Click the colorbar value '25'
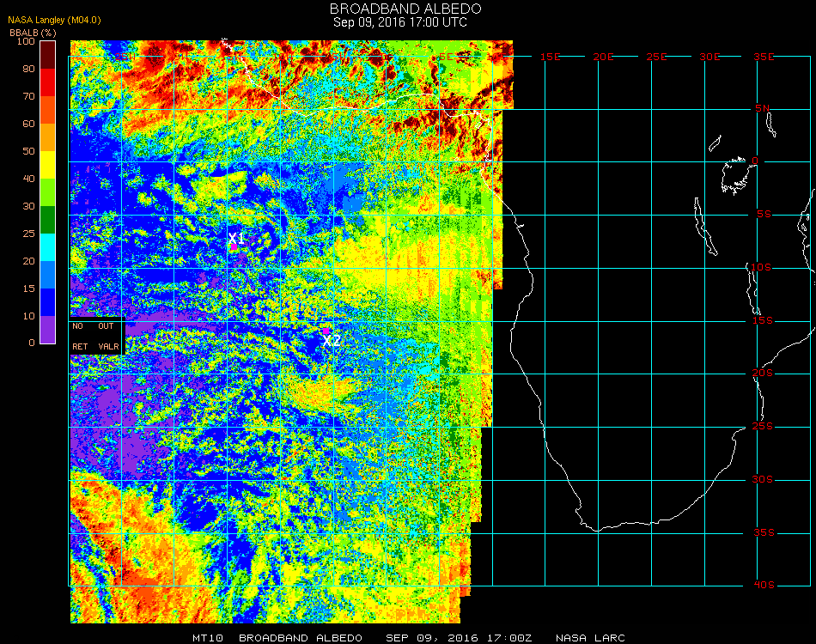The image size is (816, 644). (28, 234)
